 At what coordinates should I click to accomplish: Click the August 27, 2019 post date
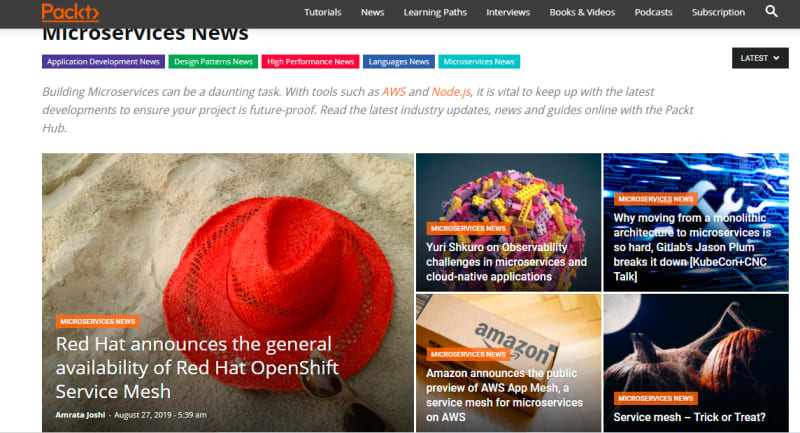click(x=160, y=415)
